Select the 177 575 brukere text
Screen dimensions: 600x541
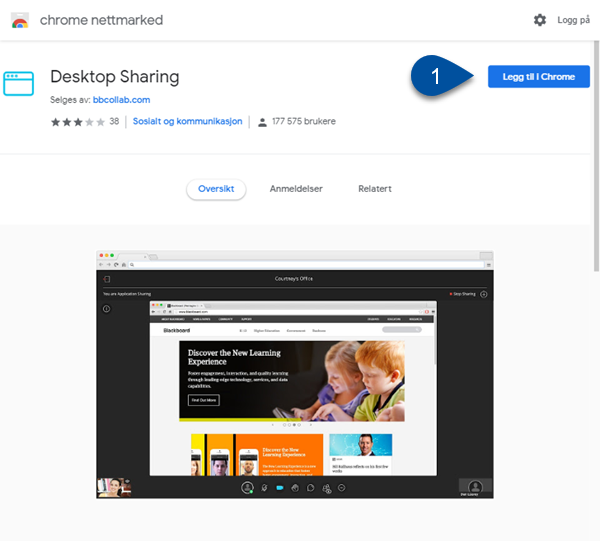pyautogui.click(x=304, y=121)
